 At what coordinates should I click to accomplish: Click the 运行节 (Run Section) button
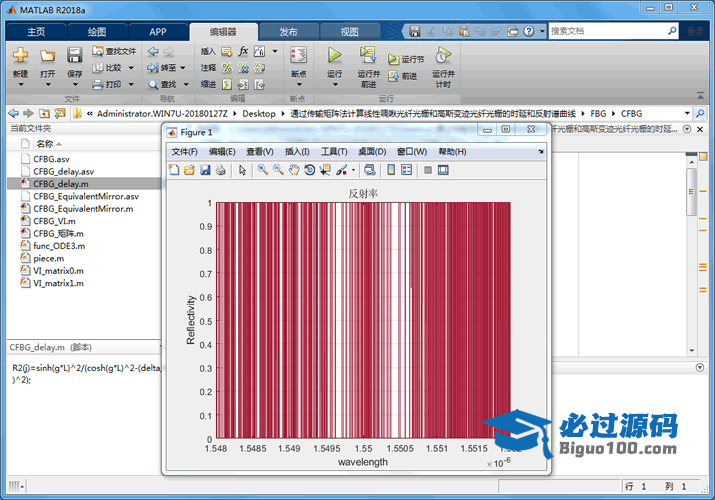[406, 59]
